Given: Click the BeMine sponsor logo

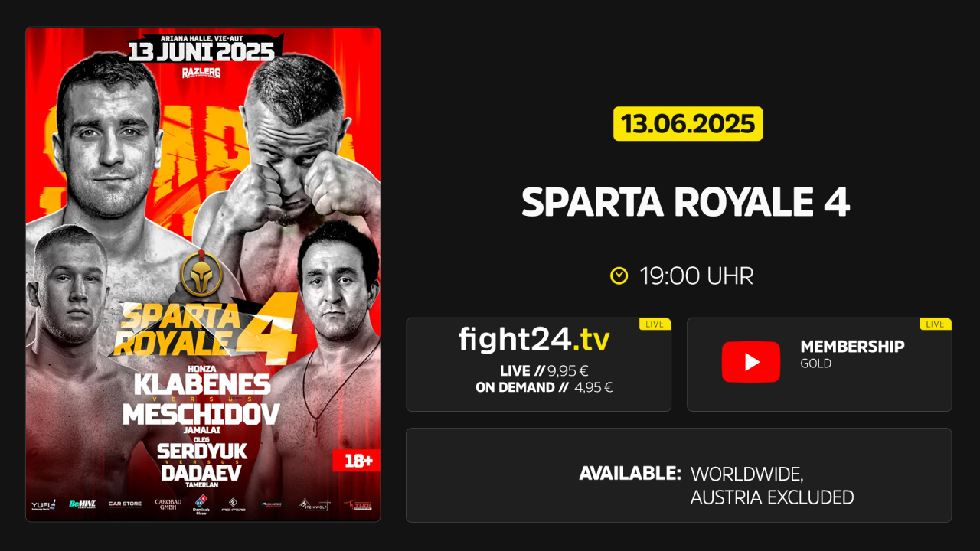Looking at the screenshot, I should (82, 504).
